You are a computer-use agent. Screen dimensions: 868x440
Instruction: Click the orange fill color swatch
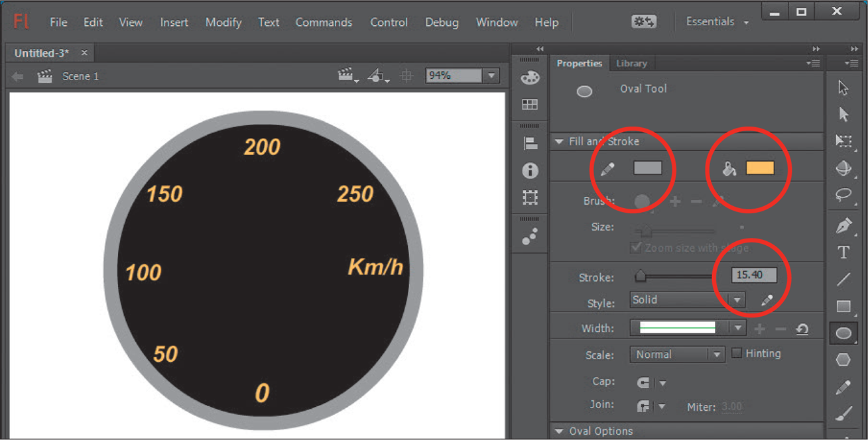click(760, 168)
